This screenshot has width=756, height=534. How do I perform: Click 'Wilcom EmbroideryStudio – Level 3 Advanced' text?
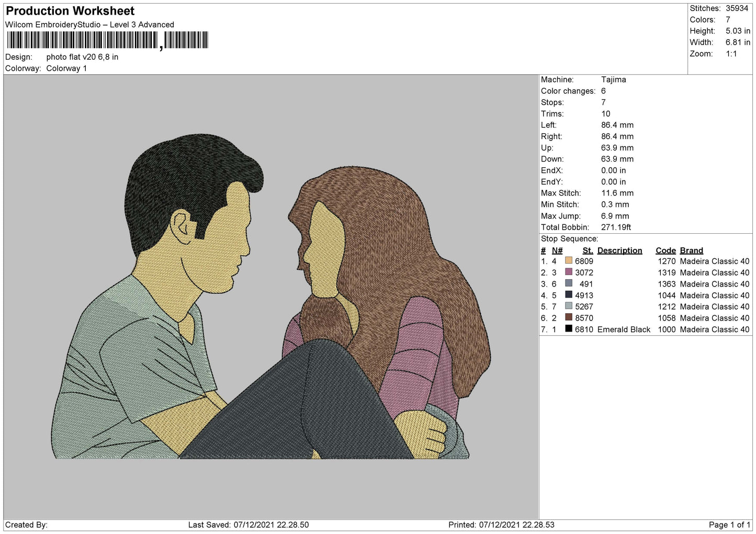click(x=89, y=25)
